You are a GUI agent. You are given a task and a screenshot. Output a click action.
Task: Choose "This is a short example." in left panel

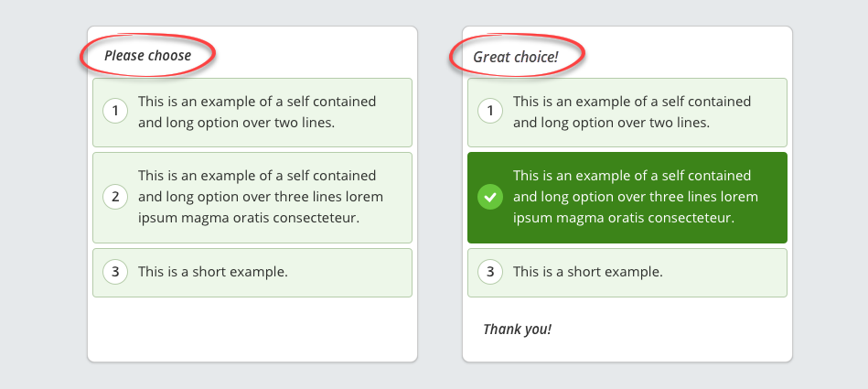click(213, 272)
